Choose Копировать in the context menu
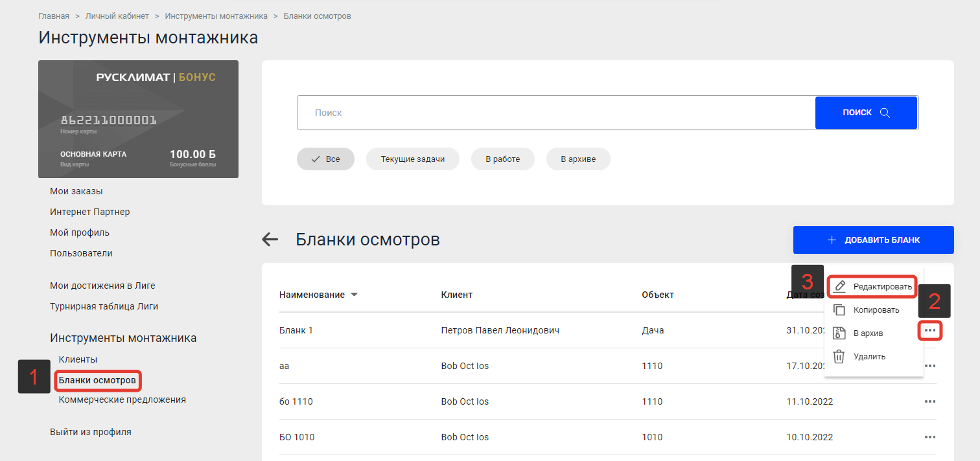This screenshot has height=461, width=980. tap(874, 309)
